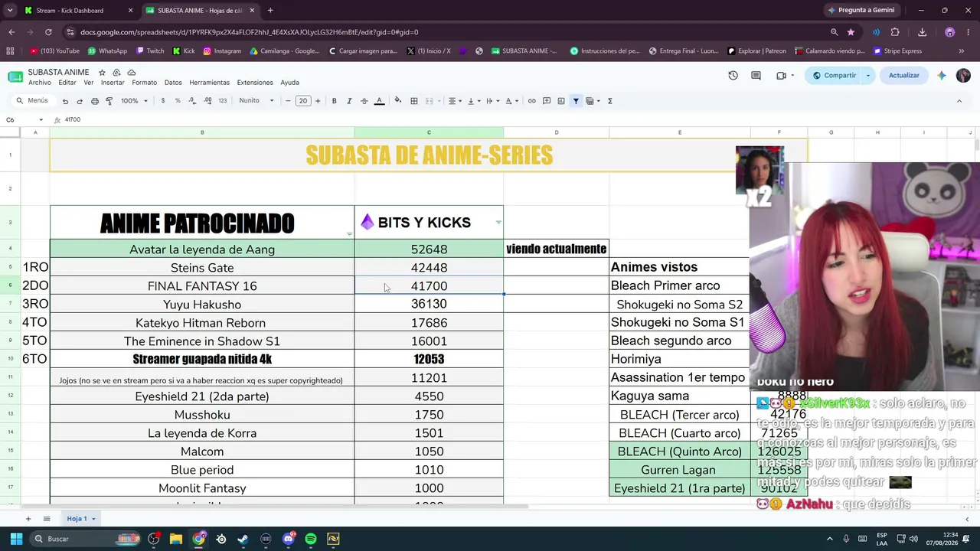The image size is (980, 551).
Task: Show all comments
Action: pyautogui.click(x=756, y=76)
